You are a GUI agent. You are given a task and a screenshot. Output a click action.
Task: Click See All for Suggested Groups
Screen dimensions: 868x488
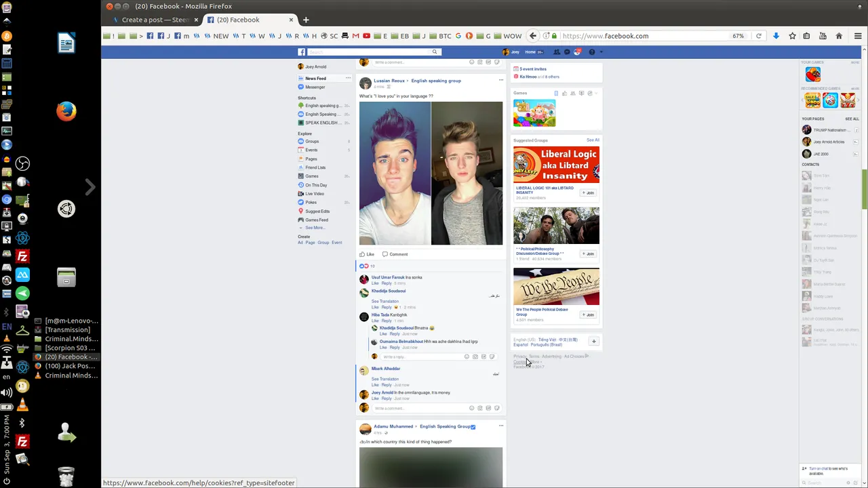click(593, 140)
